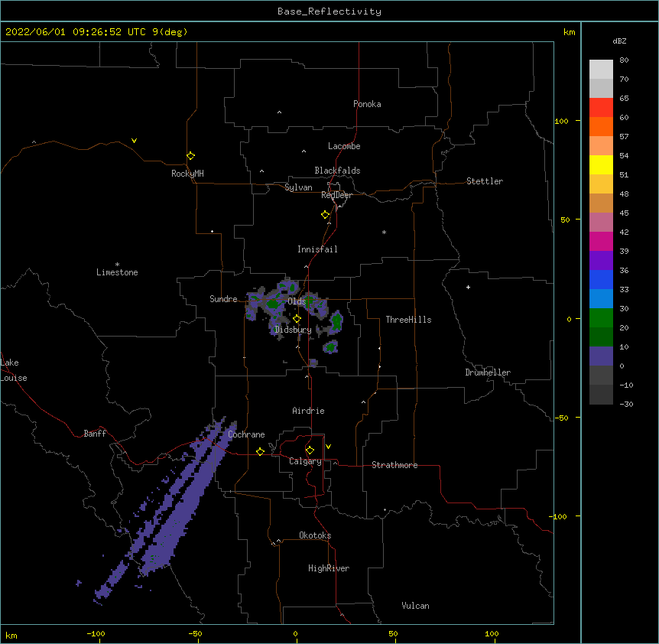This screenshot has height=644, width=659.
Task: Select the green echo cell west of Olds label
Action: coord(274,304)
